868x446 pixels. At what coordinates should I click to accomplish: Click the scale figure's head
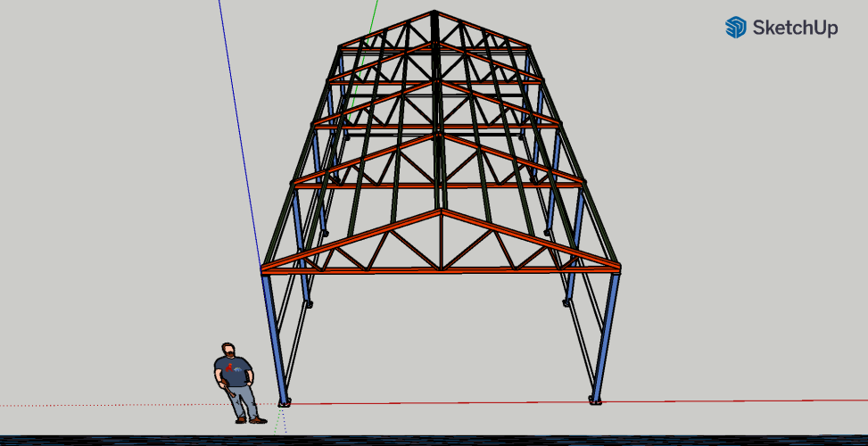[x=230, y=349]
